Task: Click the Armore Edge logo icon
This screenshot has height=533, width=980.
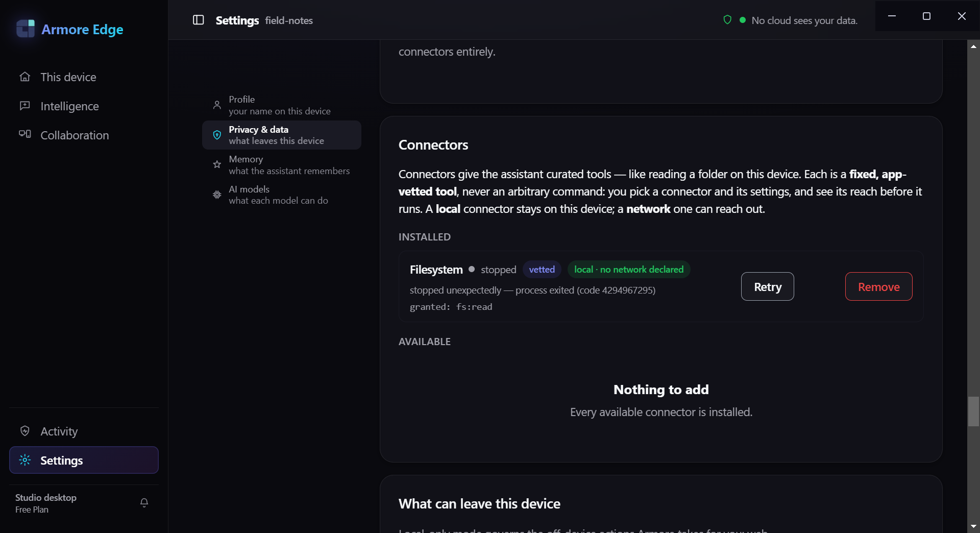Action: coord(26,29)
